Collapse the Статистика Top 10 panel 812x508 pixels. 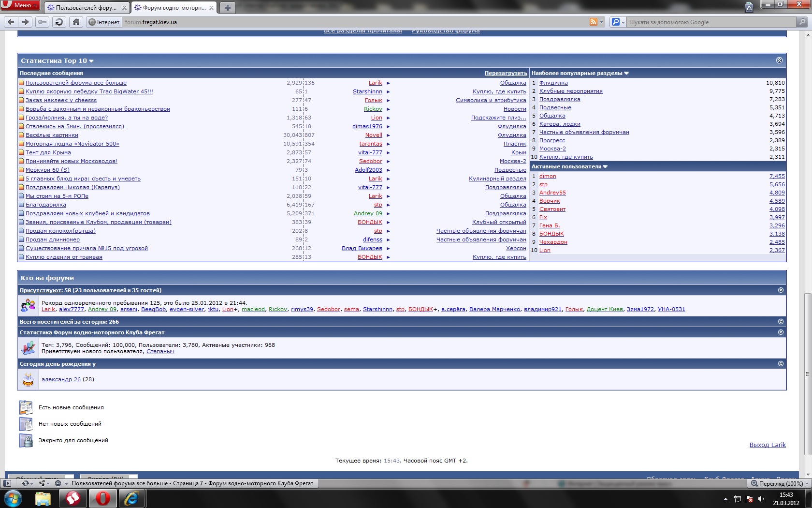tap(779, 60)
